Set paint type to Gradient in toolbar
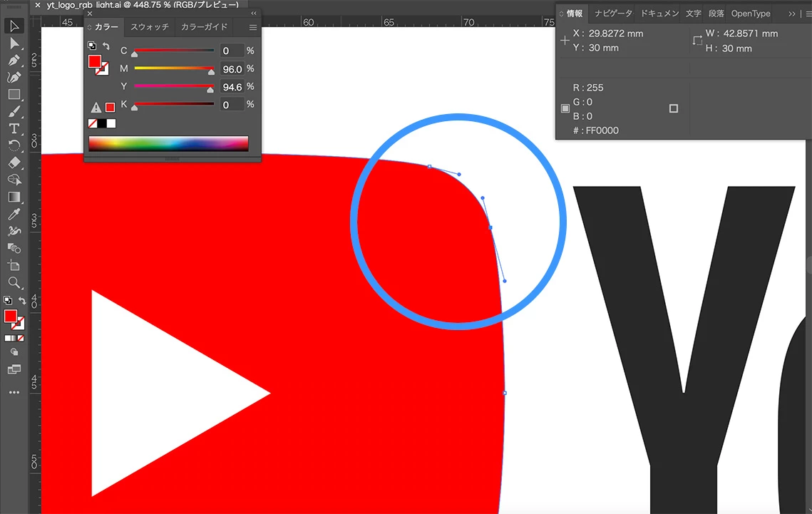Screen dimensions: 812x514 tap(14, 338)
